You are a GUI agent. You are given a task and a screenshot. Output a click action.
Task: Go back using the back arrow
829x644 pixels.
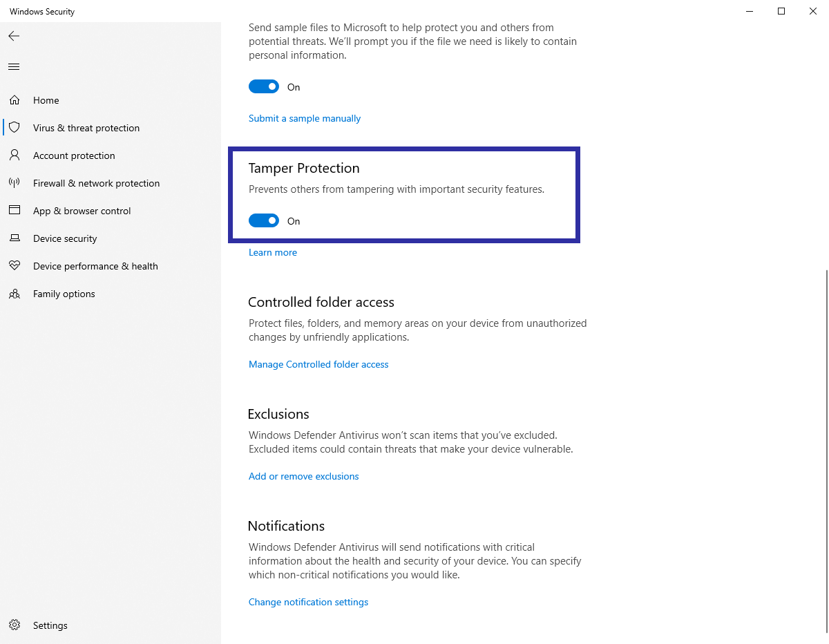(13, 35)
